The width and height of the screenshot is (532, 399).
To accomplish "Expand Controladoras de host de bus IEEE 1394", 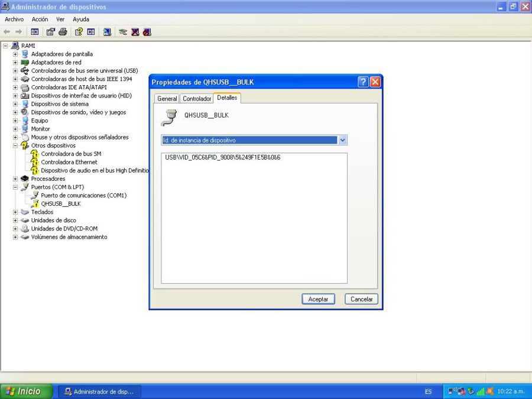I will pyautogui.click(x=15, y=79).
